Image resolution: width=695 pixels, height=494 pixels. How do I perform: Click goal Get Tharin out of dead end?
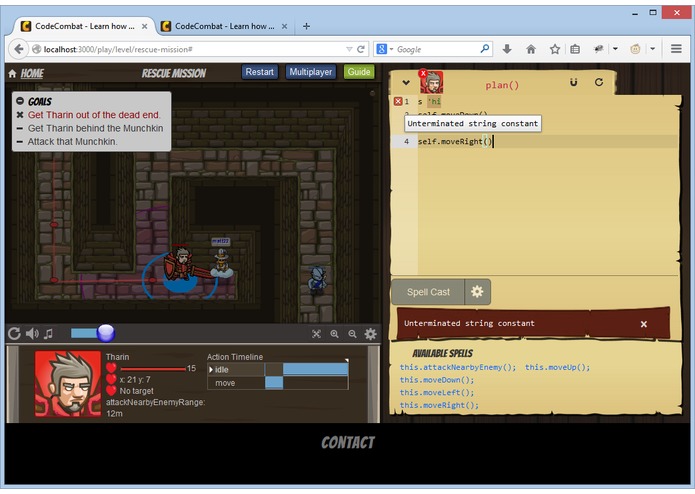point(94,115)
